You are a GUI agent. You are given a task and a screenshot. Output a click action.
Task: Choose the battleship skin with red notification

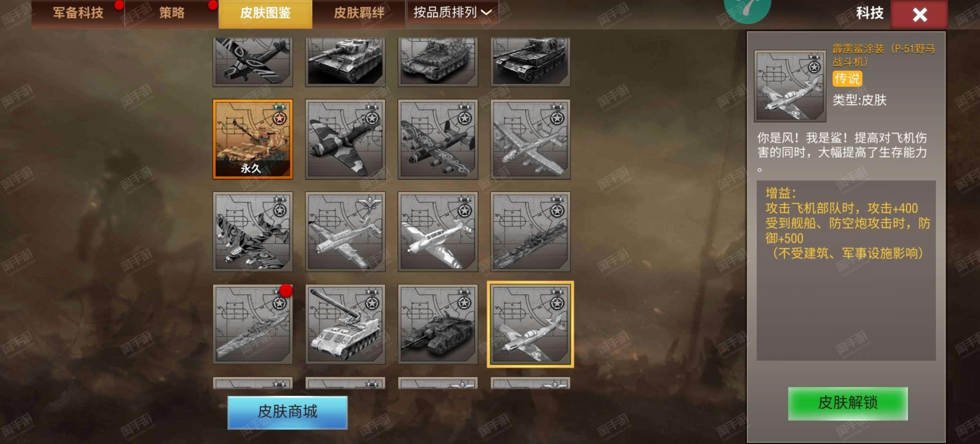point(253,324)
